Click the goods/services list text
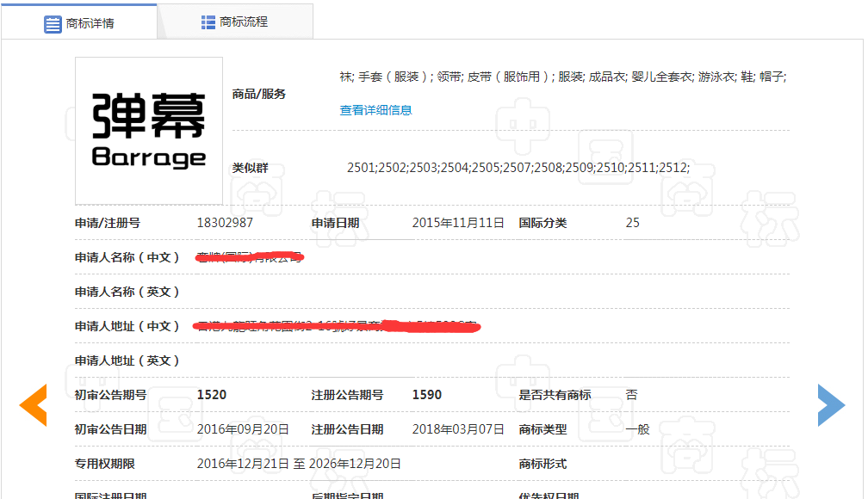 [562, 77]
